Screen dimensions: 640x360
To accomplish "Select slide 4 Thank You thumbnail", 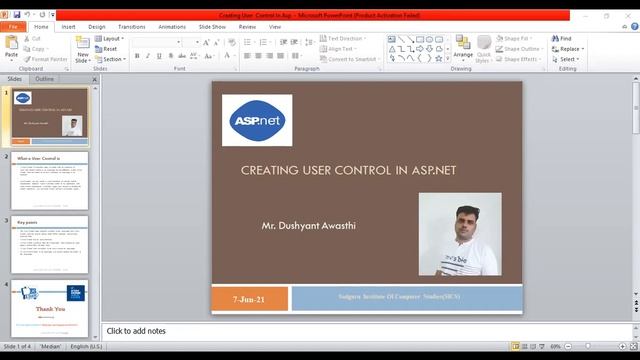I will point(49,309).
